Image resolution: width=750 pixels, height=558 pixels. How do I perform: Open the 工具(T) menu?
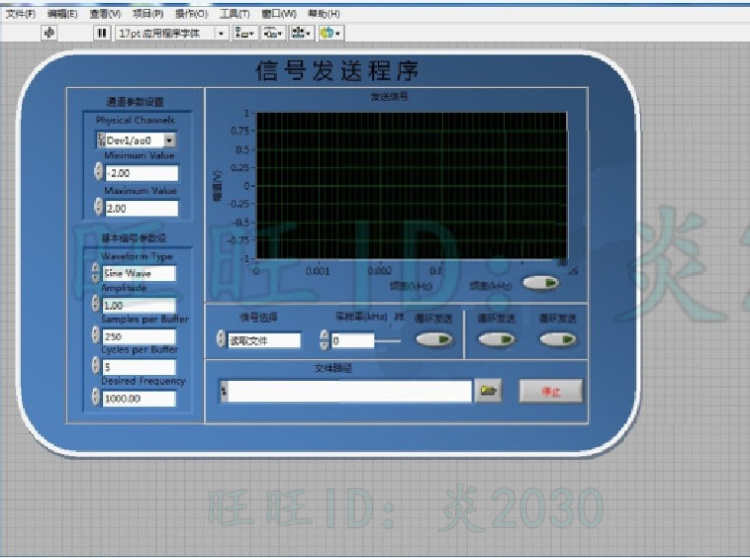tap(234, 14)
